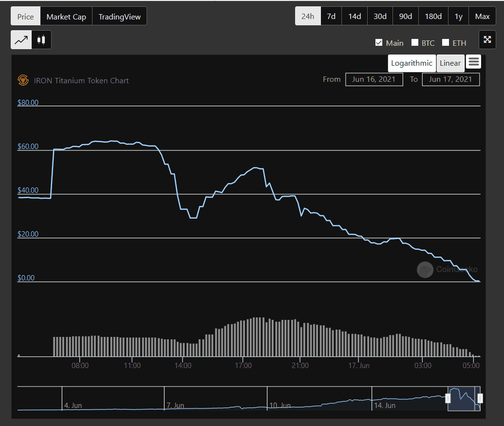Toggle the Main checkbox
The image size is (504, 426).
[379, 43]
